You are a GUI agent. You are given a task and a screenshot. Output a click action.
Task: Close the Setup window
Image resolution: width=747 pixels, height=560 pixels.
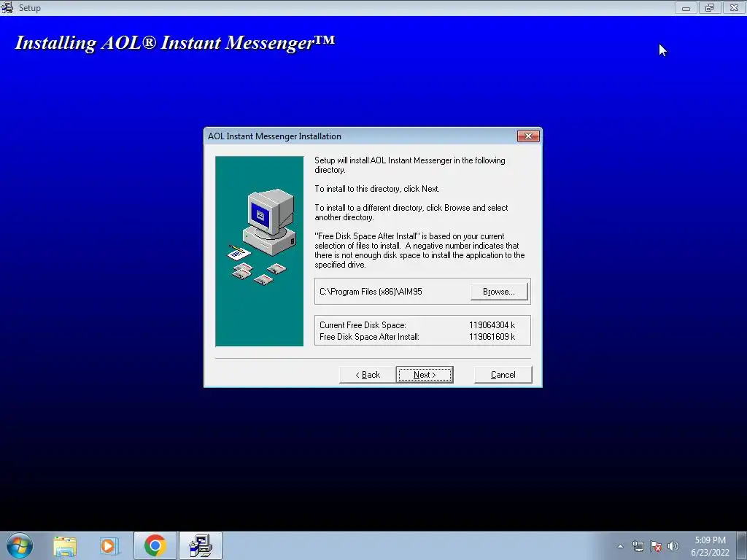pyautogui.click(x=734, y=7)
